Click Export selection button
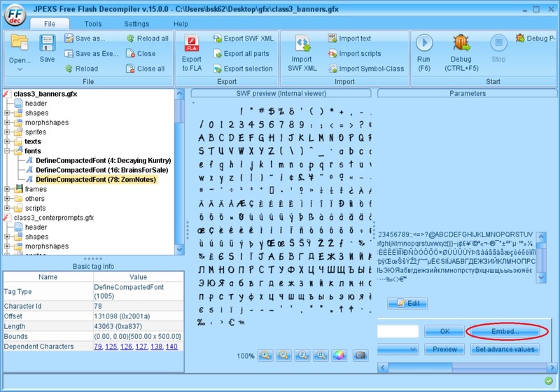This screenshot has width=560, height=392. click(x=243, y=69)
